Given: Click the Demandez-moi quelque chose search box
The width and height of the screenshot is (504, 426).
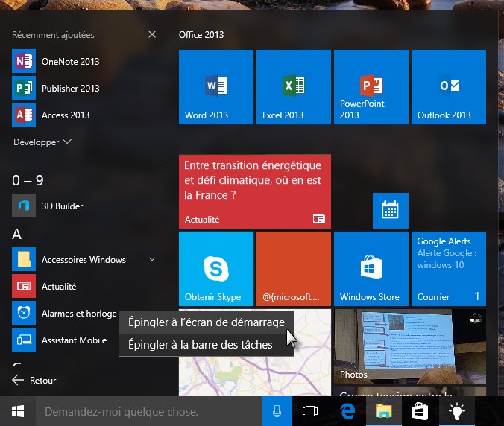Looking at the screenshot, I should pyautogui.click(x=149, y=411).
